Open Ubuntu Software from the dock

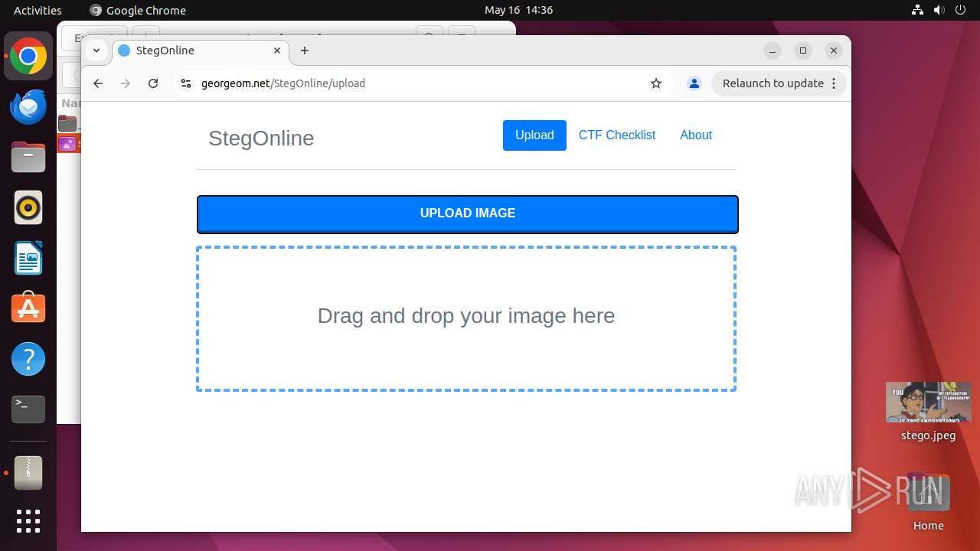[x=28, y=308]
